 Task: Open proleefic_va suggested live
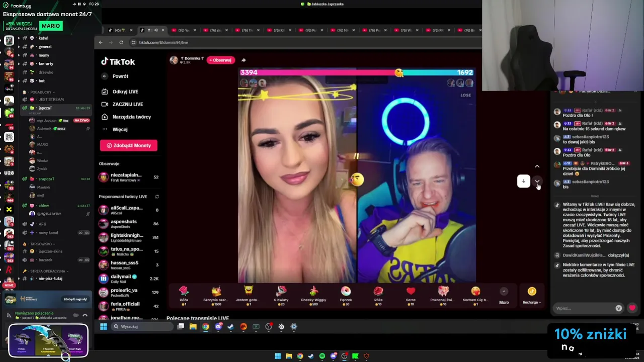coord(129,292)
